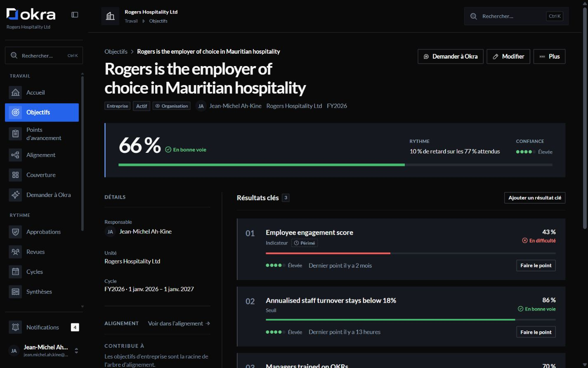
Task: Click the Modifier edit button
Action: pos(508,57)
